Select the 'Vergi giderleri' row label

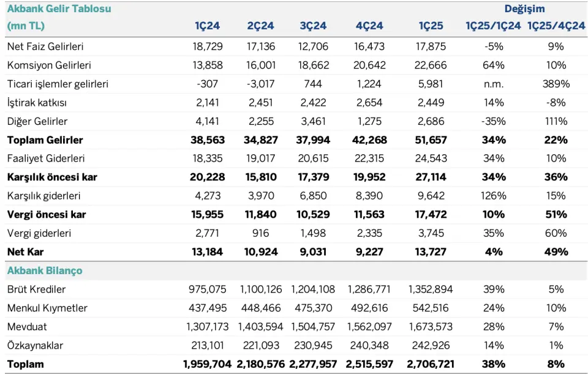39,234
